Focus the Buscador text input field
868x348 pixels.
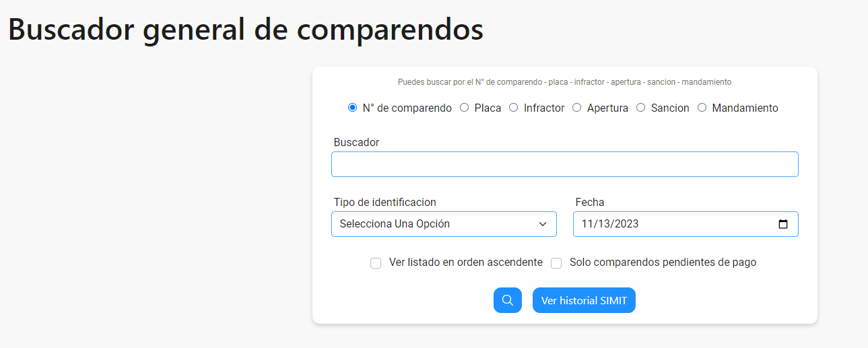[565, 164]
